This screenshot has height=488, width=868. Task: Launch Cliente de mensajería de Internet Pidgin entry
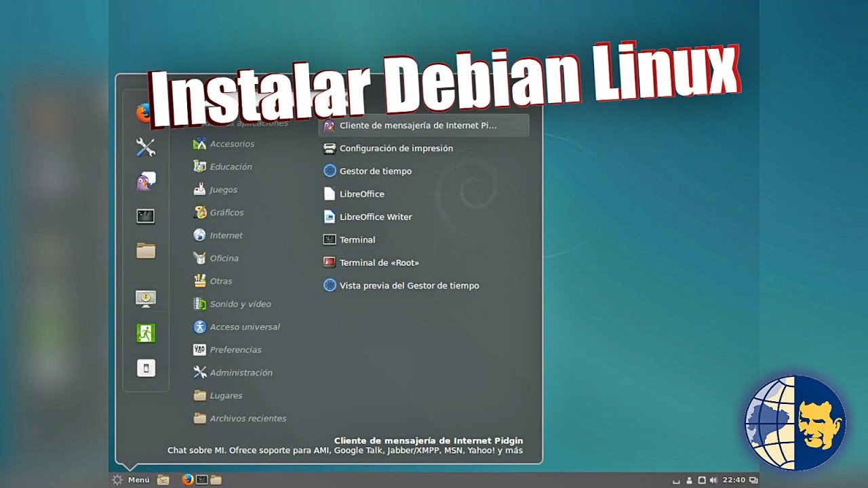424,125
